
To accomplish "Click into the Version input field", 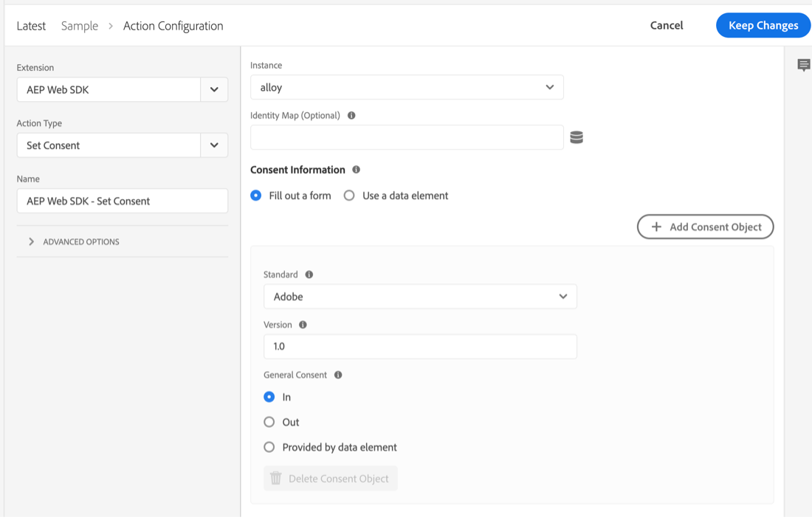I will (x=420, y=347).
